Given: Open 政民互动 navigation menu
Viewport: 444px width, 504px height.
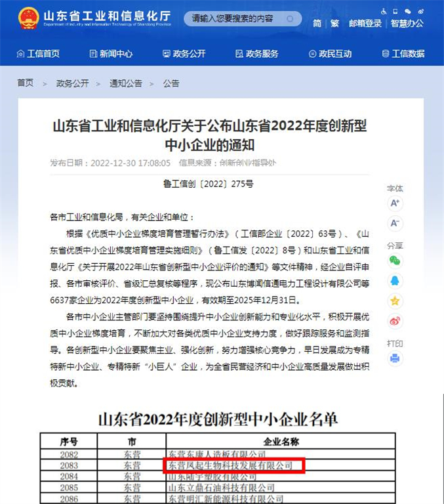Looking at the screenshot, I should 331,54.
